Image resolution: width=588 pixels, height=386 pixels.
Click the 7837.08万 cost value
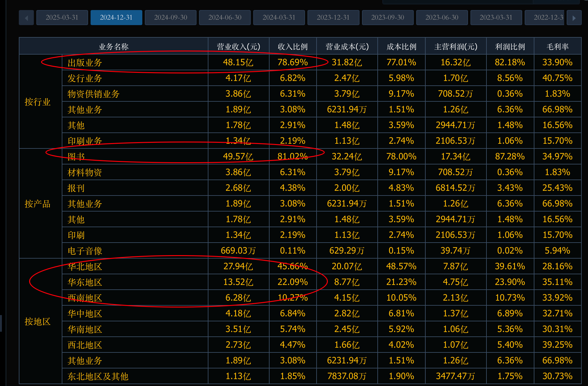pos(347,376)
